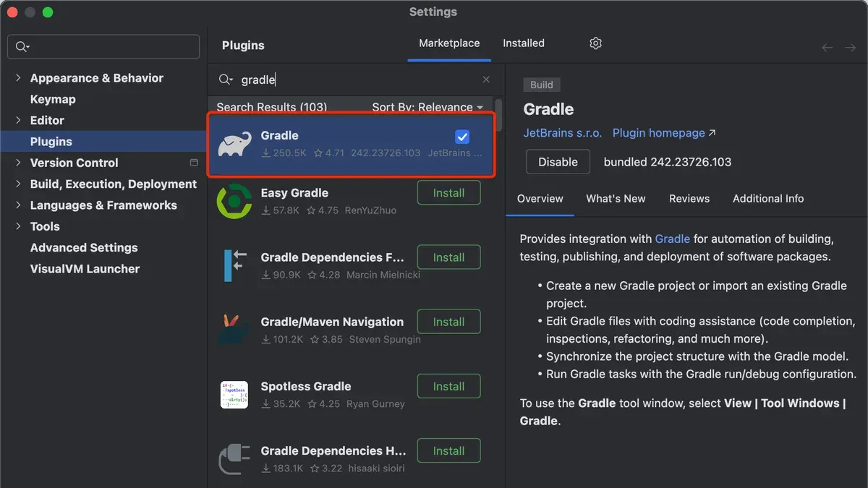The height and width of the screenshot is (488, 868).
Task: Follow the Gradle link in description
Action: [x=673, y=239]
